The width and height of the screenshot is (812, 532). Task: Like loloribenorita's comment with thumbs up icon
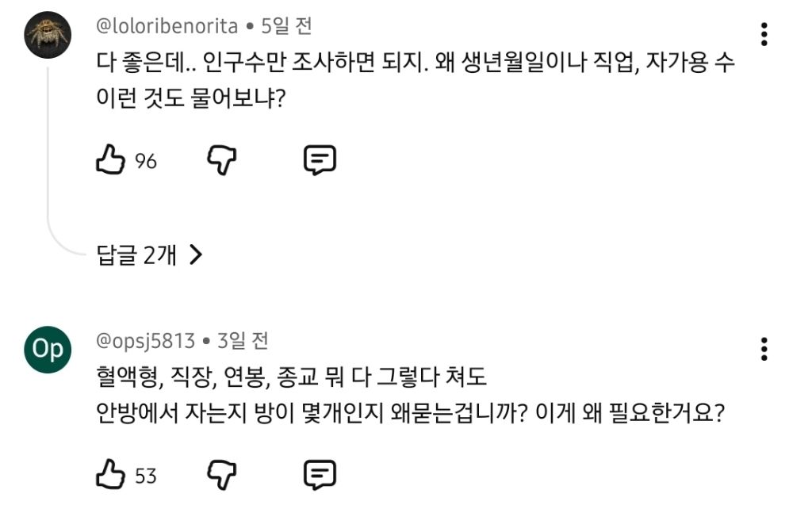pyautogui.click(x=111, y=160)
